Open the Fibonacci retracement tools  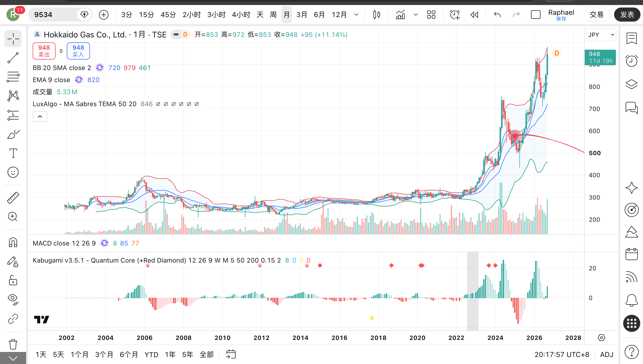click(13, 77)
